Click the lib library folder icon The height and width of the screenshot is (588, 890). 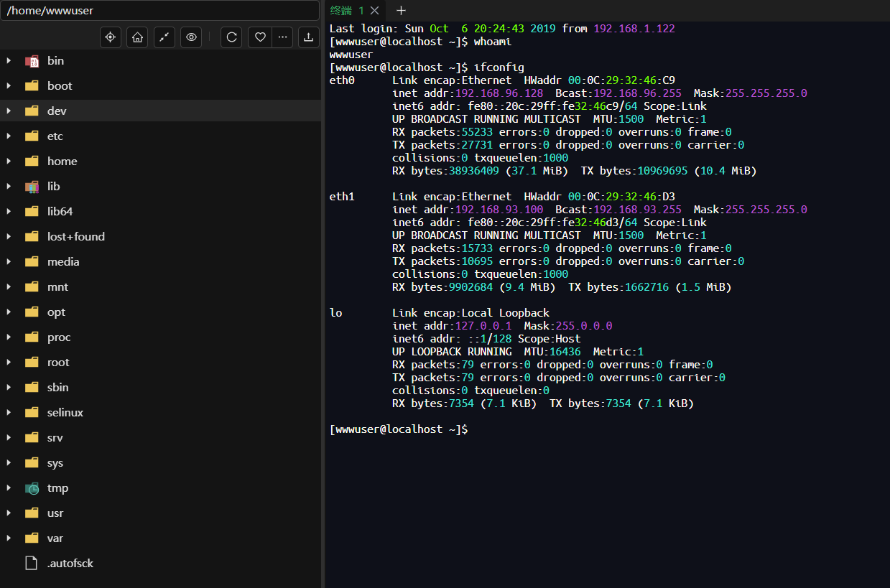coord(32,187)
